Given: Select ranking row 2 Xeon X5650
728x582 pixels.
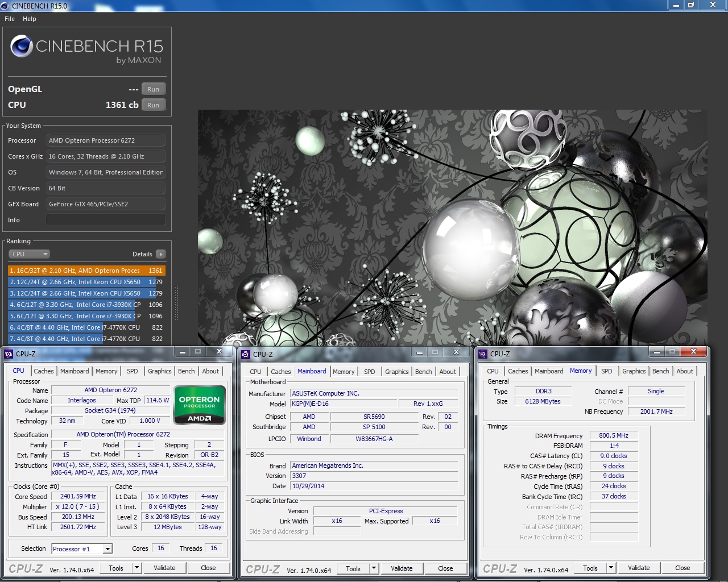Looking at the screenshot, I should [x=86, y=282].
